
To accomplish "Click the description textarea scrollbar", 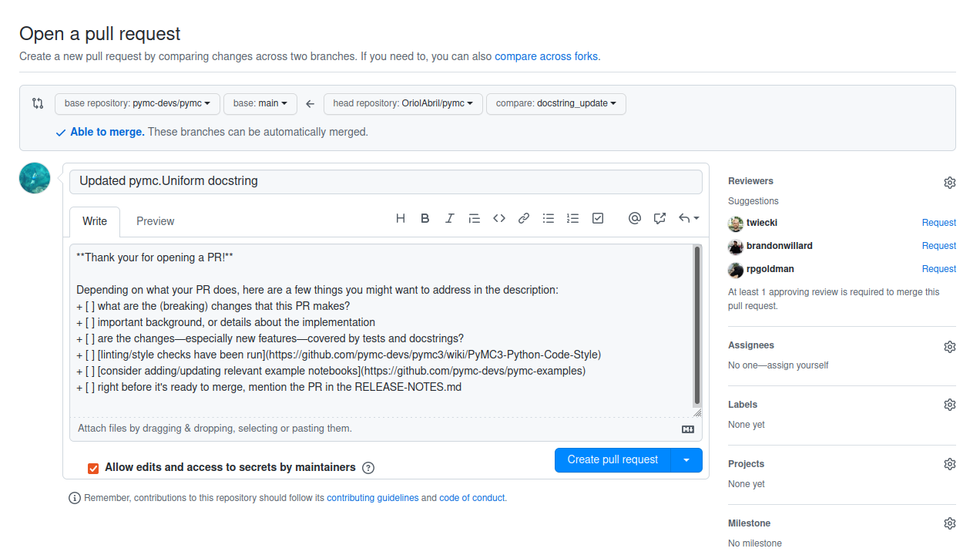I will click(696, 325).
